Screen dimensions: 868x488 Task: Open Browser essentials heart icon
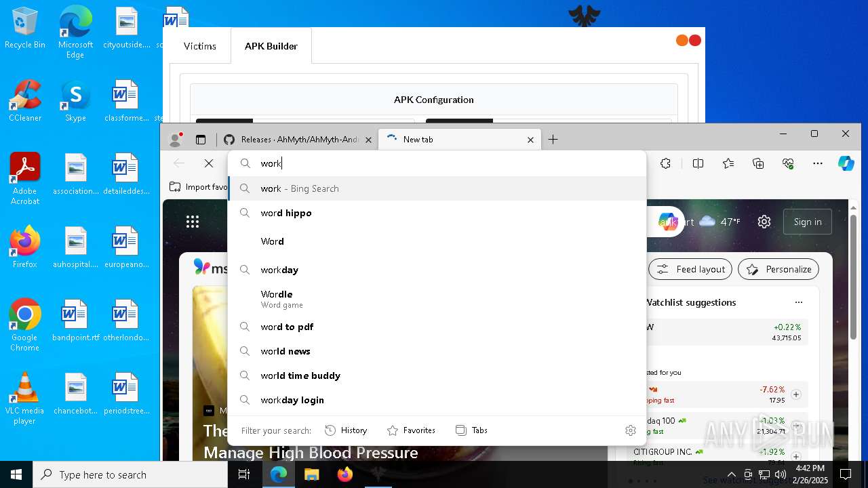coord(788,163)
